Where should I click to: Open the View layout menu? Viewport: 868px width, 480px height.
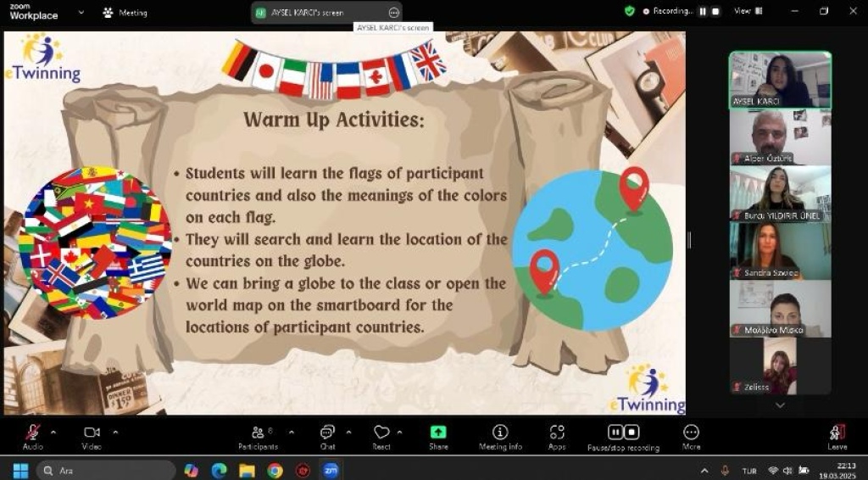tap(745, 11)
